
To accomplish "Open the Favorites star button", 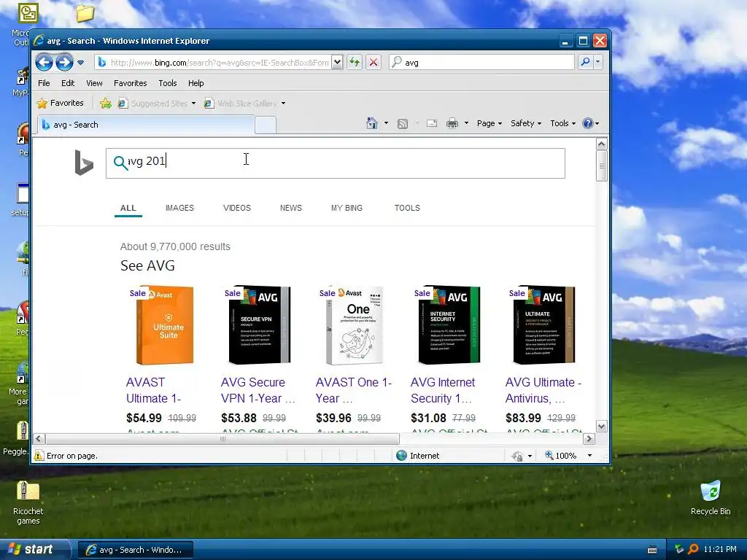I will pyautogui.click(x=60, y=104).
